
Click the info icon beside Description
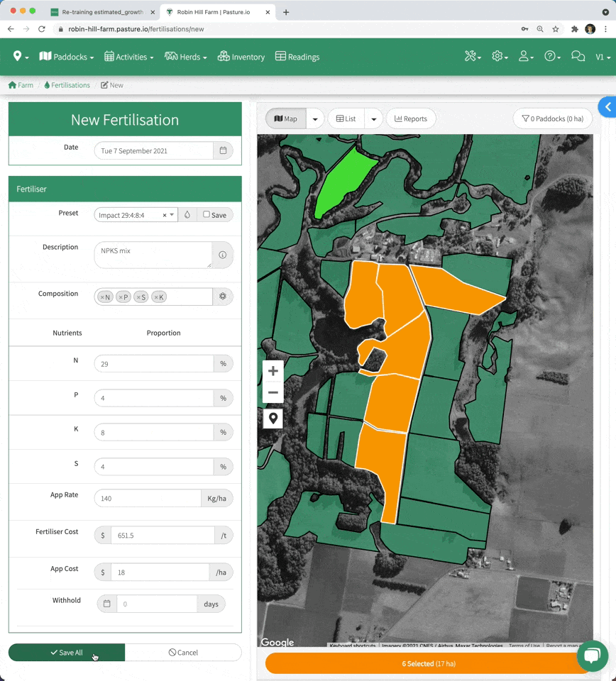click(222, 255)
